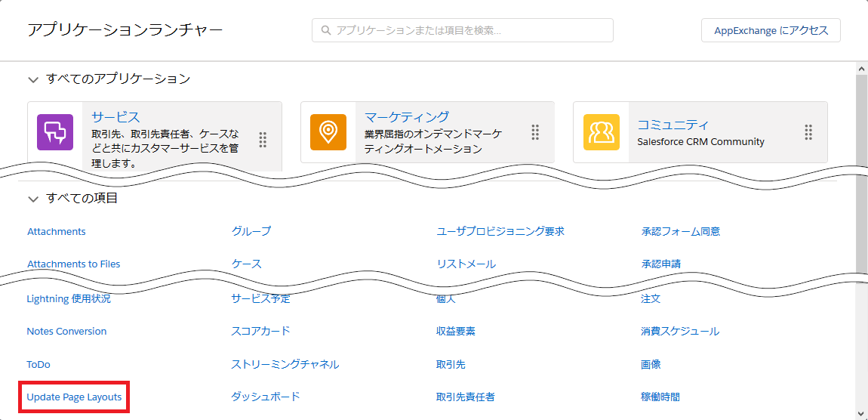Open the リストメール item
868x420 pixels.
(466, 264)
